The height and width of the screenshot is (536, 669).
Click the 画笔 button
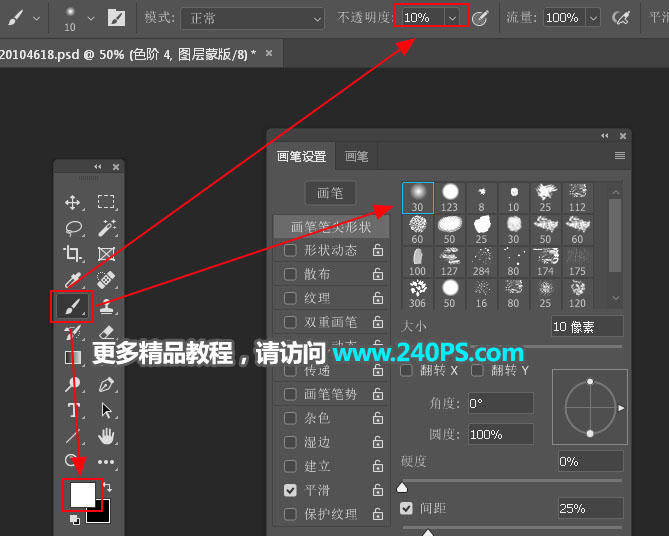pyautogui.click(x=330, y=193)
